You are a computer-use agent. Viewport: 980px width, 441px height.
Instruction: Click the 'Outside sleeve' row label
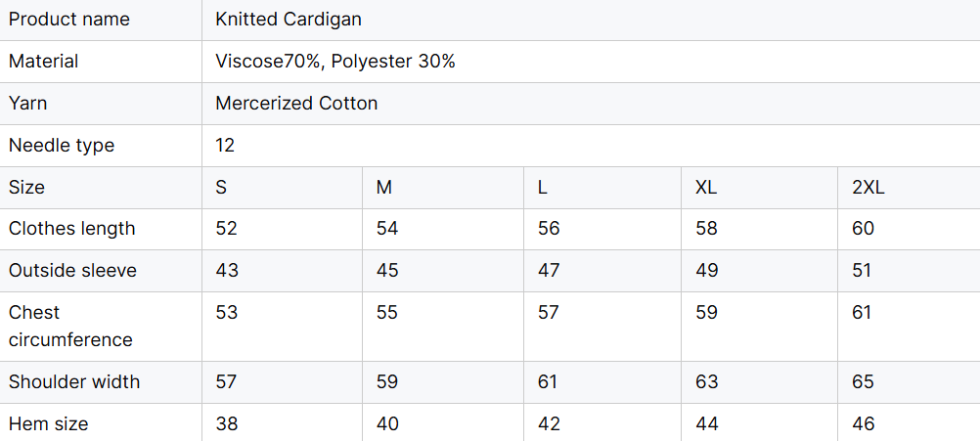(x=72, y=271)
